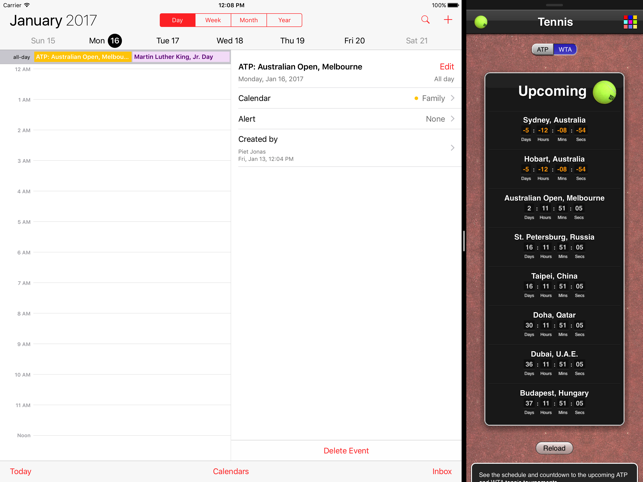Tap Delete Event
This screenshot has width=643, height=482.
tap(346, 450)
